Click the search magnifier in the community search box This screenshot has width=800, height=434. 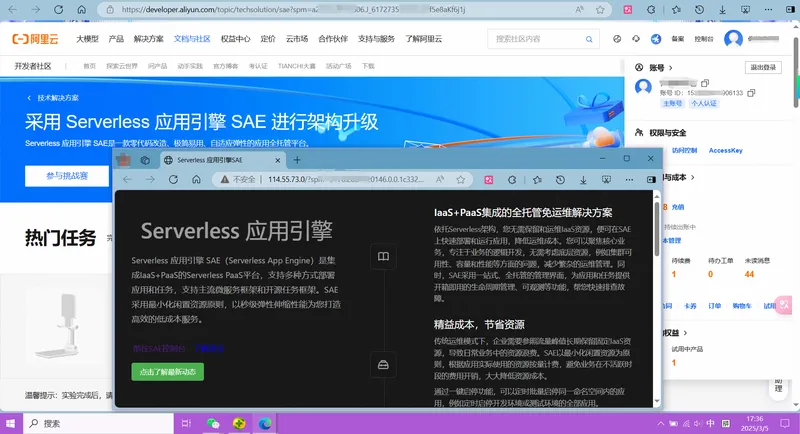click(x=589, y=39)
